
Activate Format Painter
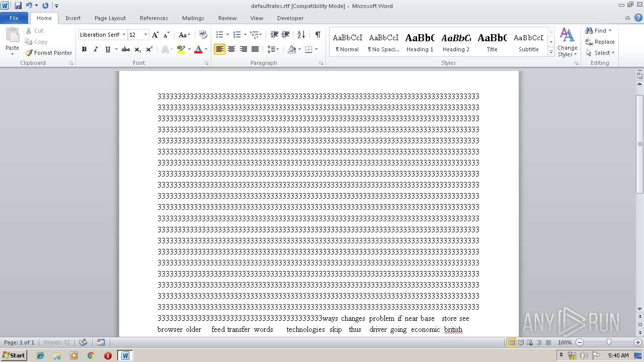tap(48, 53)
